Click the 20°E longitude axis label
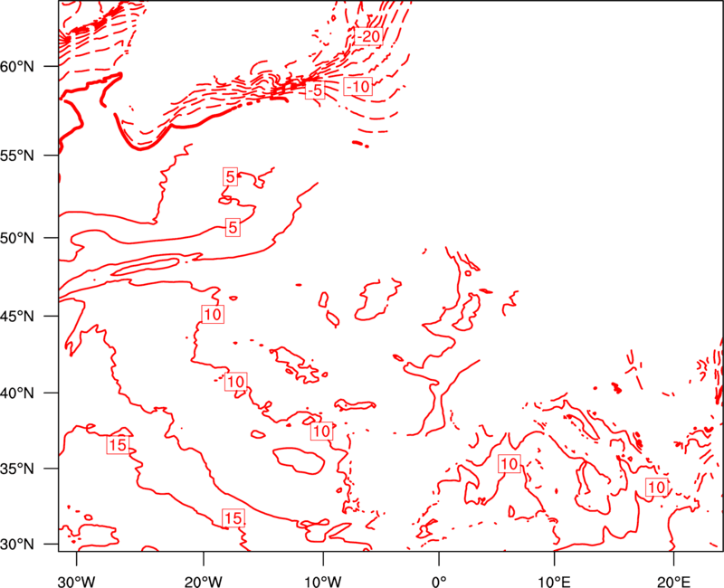The height and width of the screenshot is (588, 724). click(673, 582)
